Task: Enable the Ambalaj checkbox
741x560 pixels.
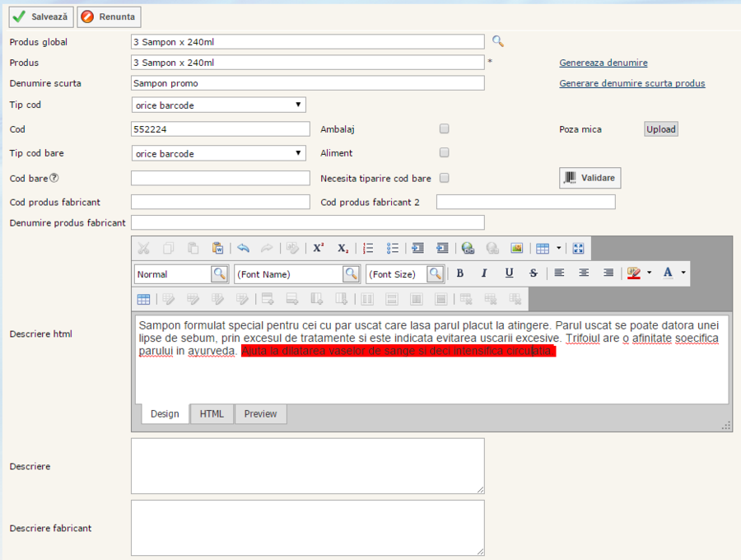Action: [445, 128]
